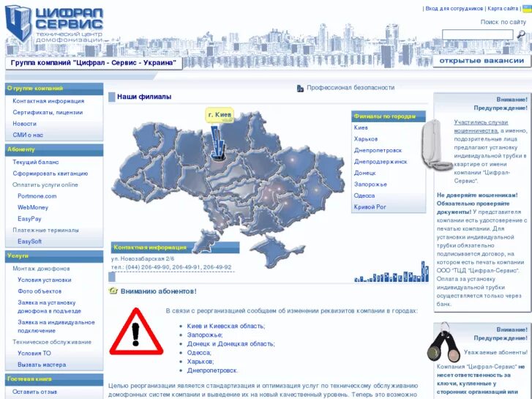The width and height of the screenshot is (532, 399).
Task: Click the intercom key fobs image
Action: (443, 343)
